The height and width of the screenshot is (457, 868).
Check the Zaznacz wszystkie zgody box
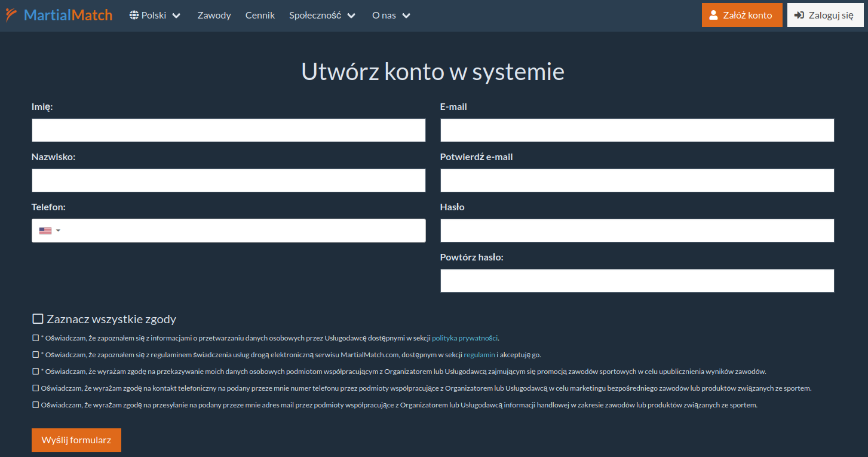tap(38, 319)
